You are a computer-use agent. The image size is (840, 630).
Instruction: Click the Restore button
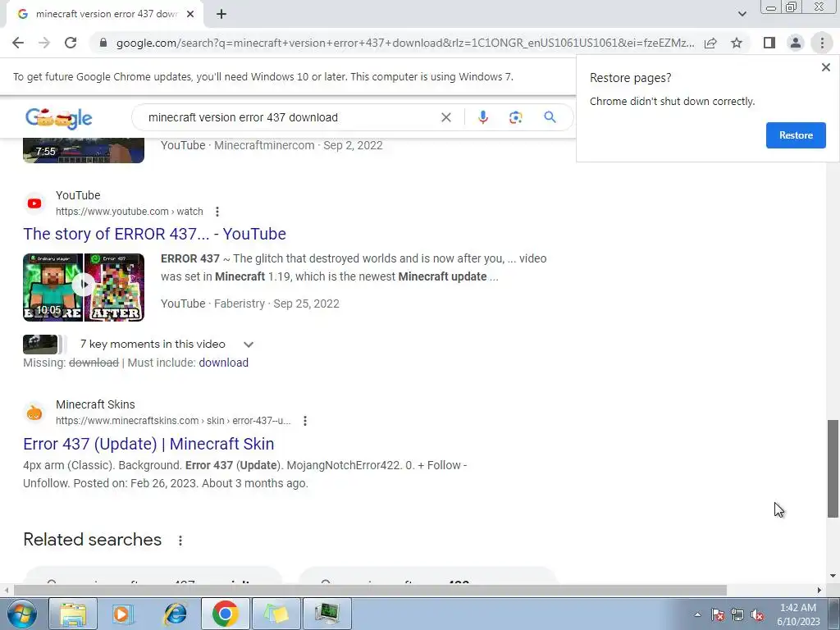[796, 135]
